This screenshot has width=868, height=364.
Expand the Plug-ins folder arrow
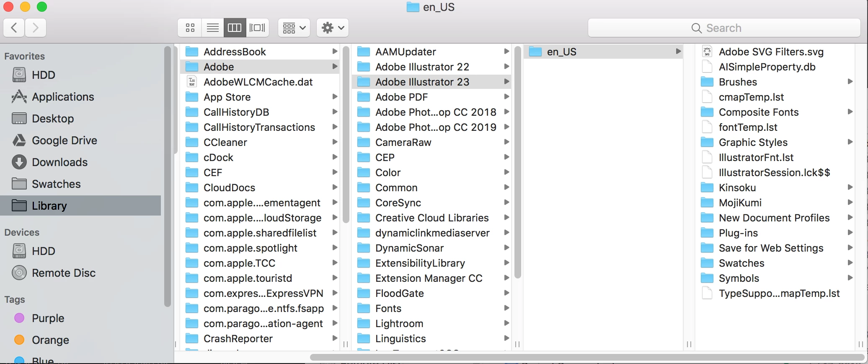click(850, 232)
